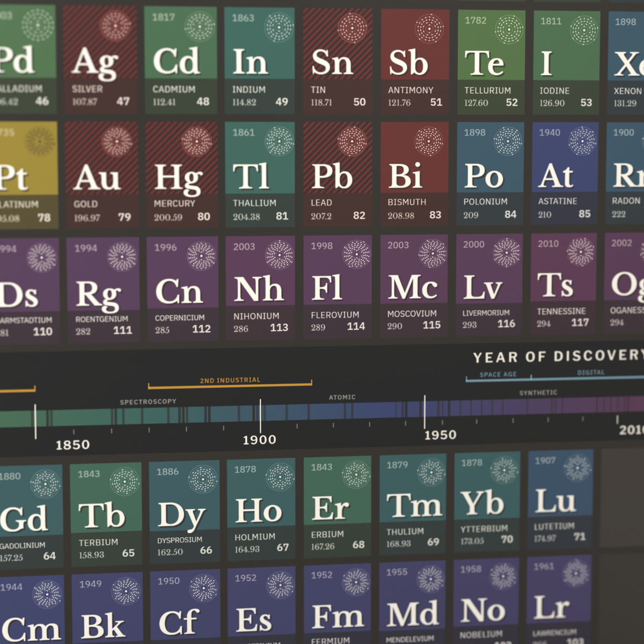Click the electron shell diagram on the Nihonium card

(x=280, y=254)
